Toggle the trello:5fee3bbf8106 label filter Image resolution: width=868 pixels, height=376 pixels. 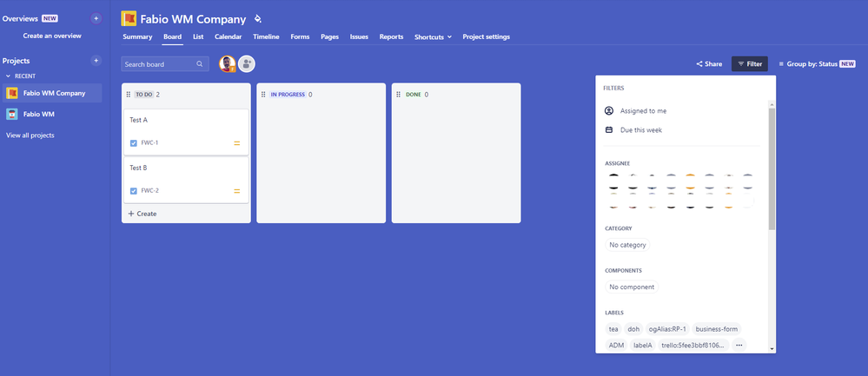point(693,345)
